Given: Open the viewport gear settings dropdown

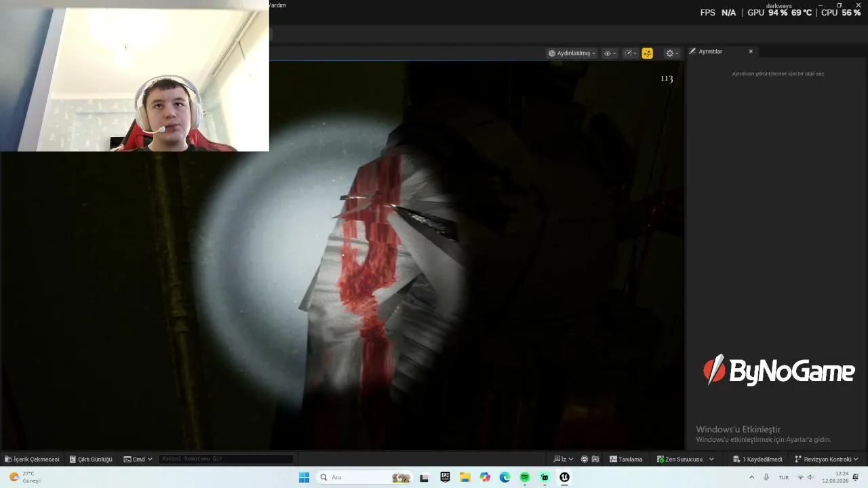Looking at the screenshot, I should 672,53.
